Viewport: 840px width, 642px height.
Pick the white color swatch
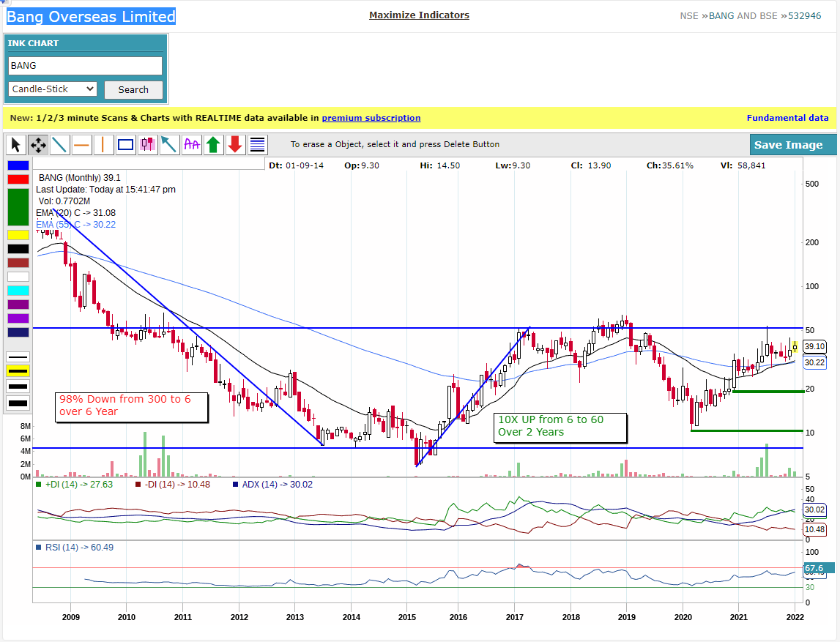point(18,277)
